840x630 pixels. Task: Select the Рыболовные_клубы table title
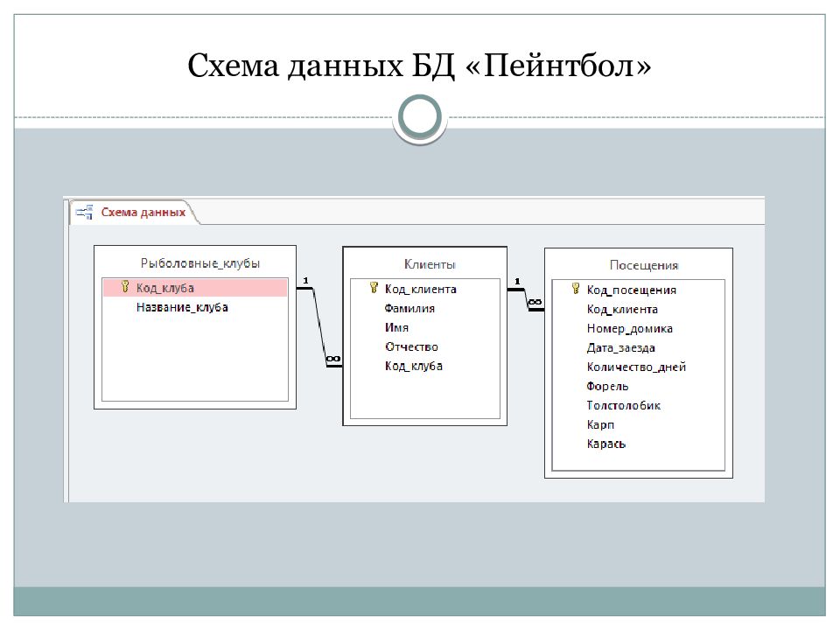[x=199, y=263]
